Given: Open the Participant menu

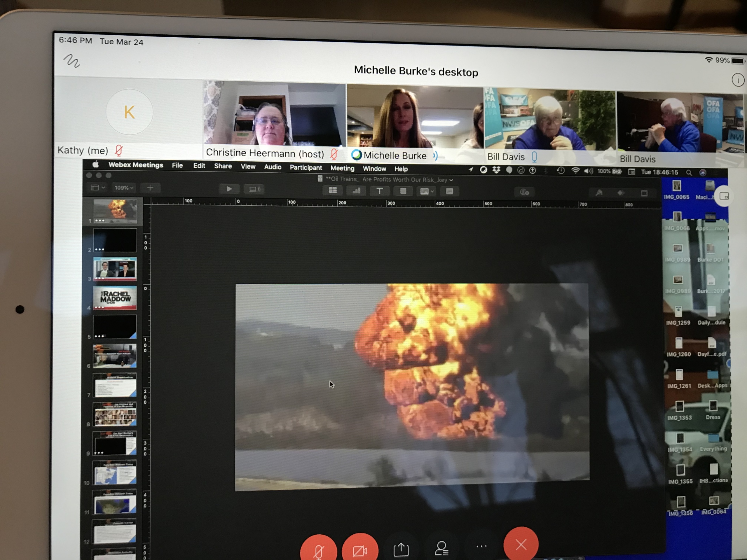Looking at the screenshot, I should click(x=306, y=167).
